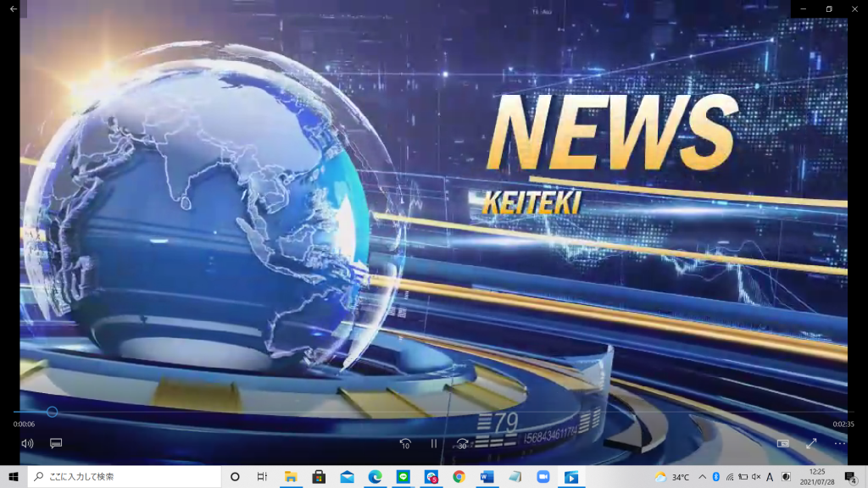
Task: Click the seek bar position handle
Action: point(52,412)
